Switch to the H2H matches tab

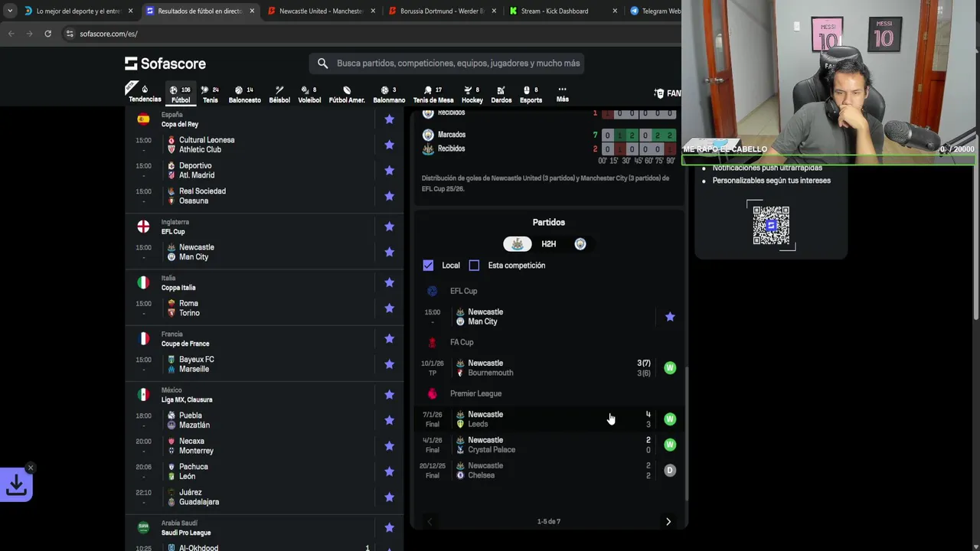[549, 244]
